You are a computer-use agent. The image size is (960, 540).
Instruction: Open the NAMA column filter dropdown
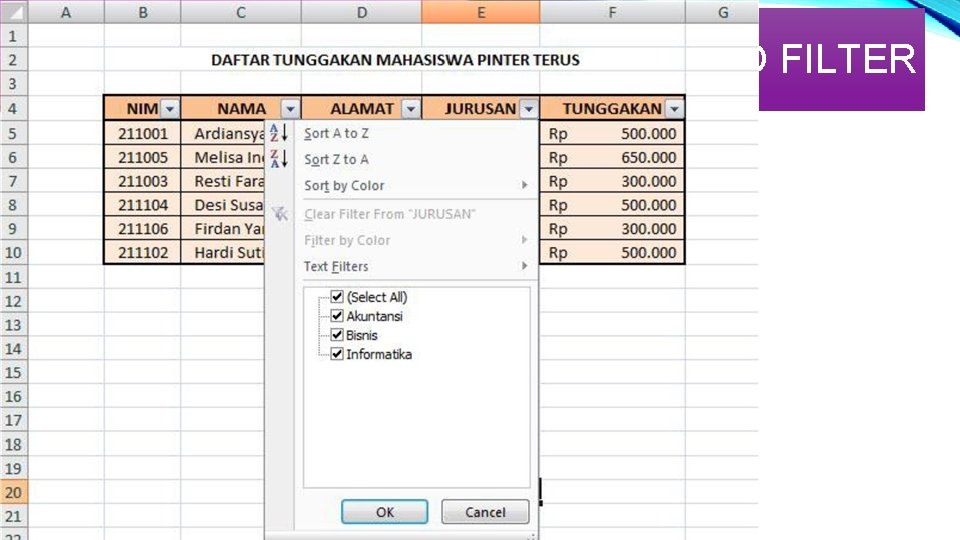pyautogui.click(x=290, y=109)
